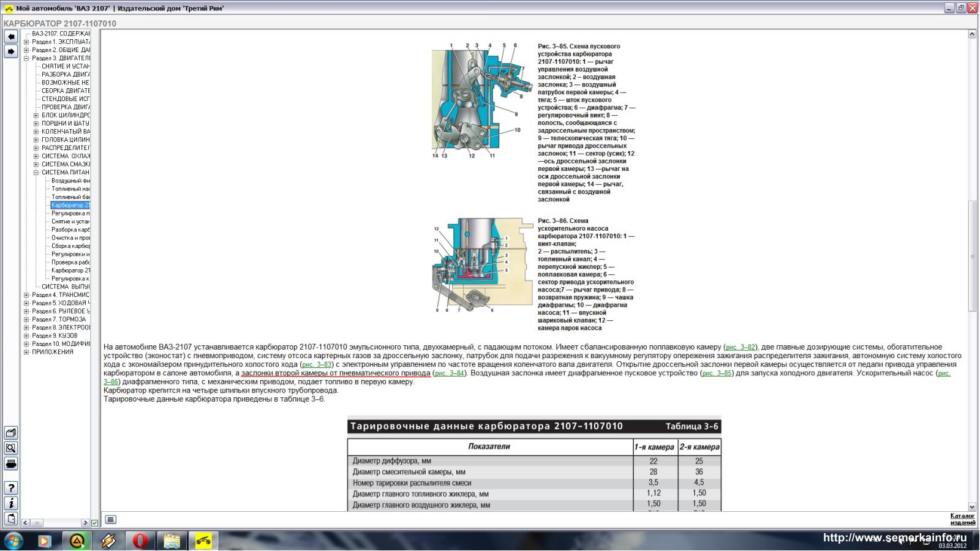
Task: Click the stacked folders icon in sidebar
Action: (x=11, y=433)
